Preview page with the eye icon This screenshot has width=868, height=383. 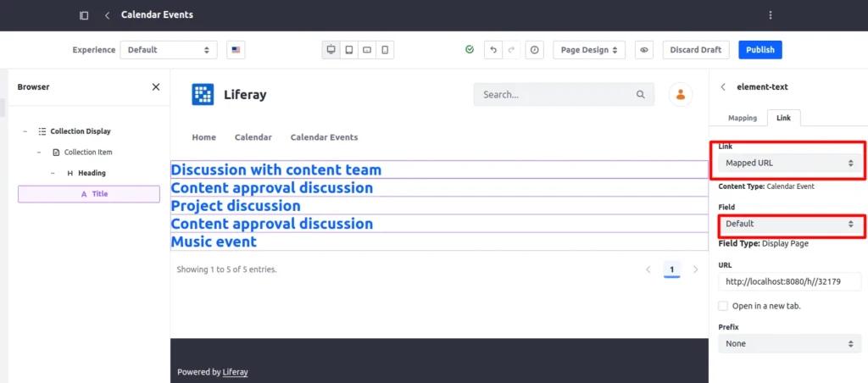tap(644, 50)
